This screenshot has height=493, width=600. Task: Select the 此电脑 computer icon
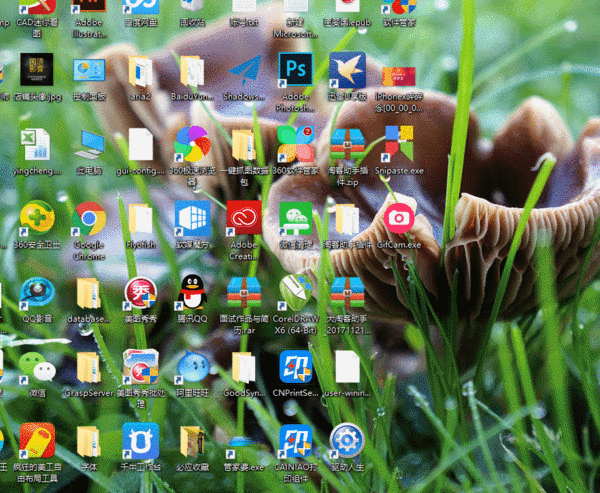[x=89, y=144]
